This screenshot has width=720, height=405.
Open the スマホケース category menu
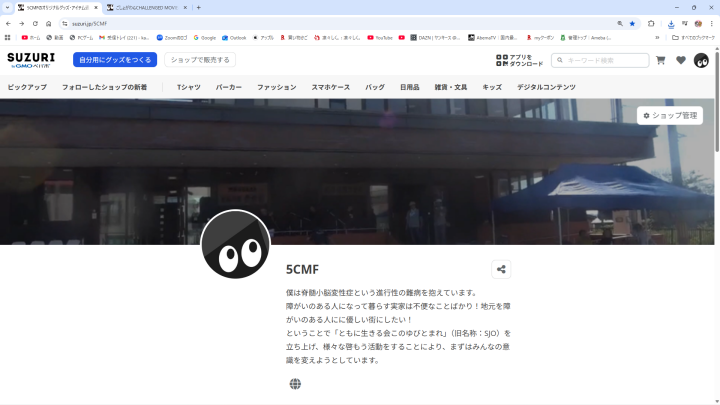click(330, 87)
